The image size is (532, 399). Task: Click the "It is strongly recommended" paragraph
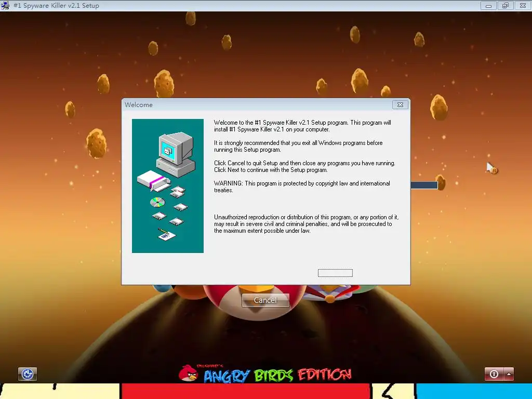298,146
